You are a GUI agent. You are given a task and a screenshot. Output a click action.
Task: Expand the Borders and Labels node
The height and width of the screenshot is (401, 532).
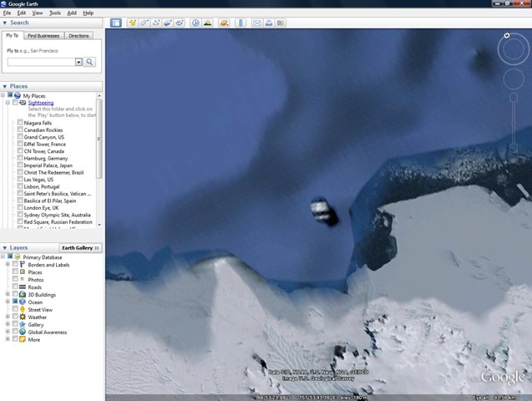(x=8, y=264)
